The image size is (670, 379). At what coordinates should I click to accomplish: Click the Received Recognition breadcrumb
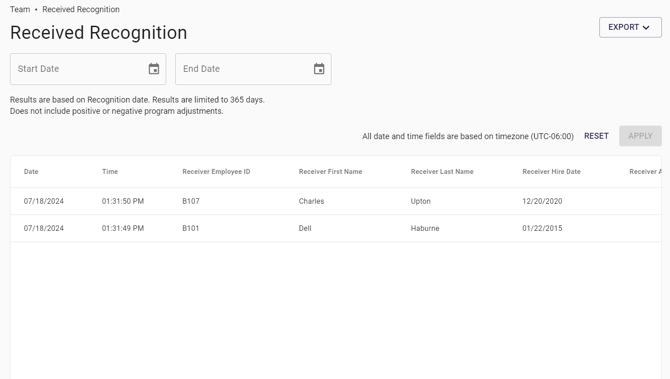81,9
